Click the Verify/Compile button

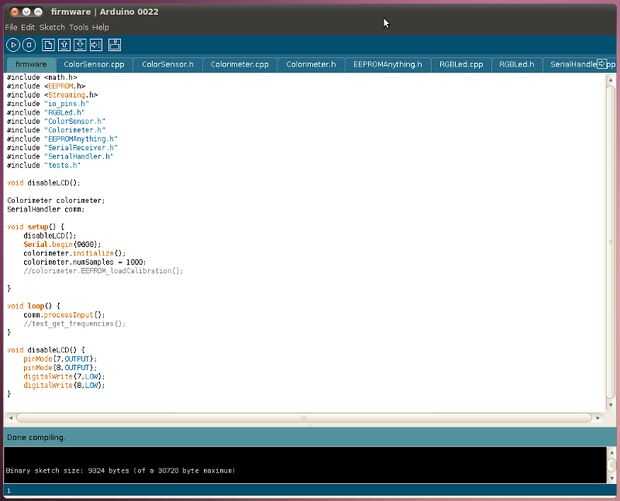tap(13, 45)
